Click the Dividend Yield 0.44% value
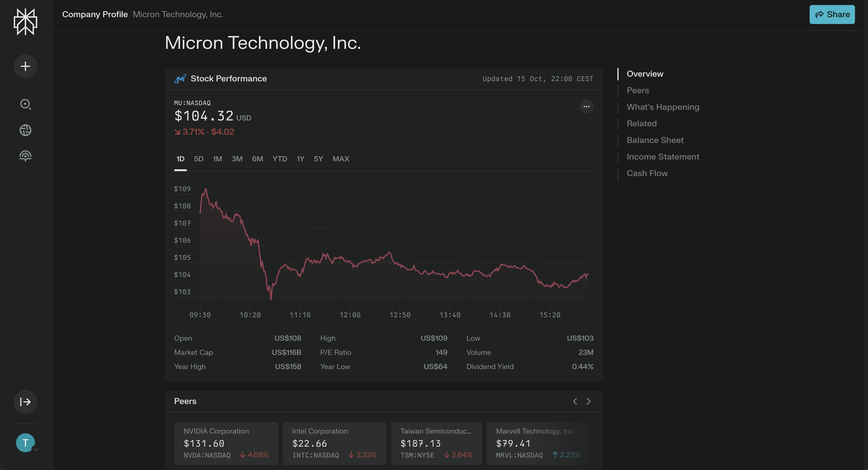The width and height of the screenshot is (868, 470). [x=583, y=366]
